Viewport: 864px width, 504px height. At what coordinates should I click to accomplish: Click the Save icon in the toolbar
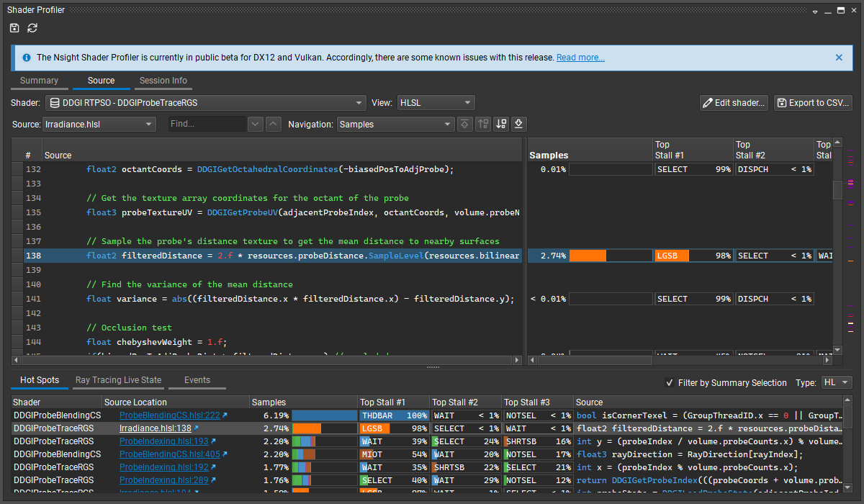click(x=14, y=27)
